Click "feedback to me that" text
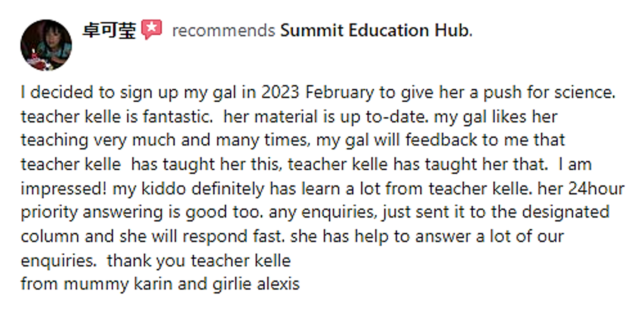Screen dimensions: 644x311 point(485,140)
